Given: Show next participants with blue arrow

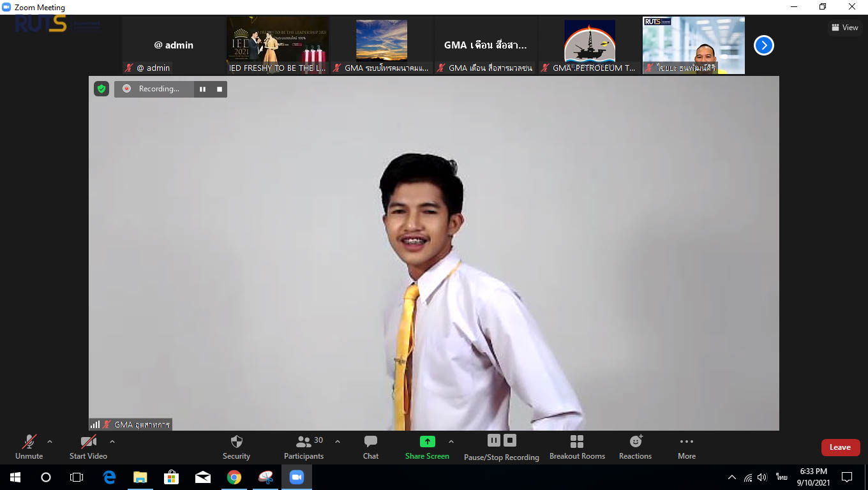Looking at the screenshot, I should [764, 45].
